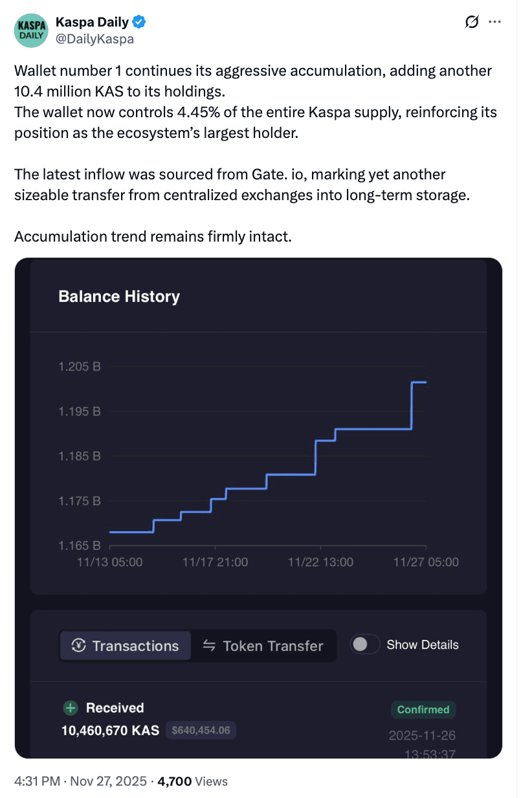Viewport: 532px width, 798px height.
Task: Click the coin icon on Transactions tab
Action: [79, 646]
